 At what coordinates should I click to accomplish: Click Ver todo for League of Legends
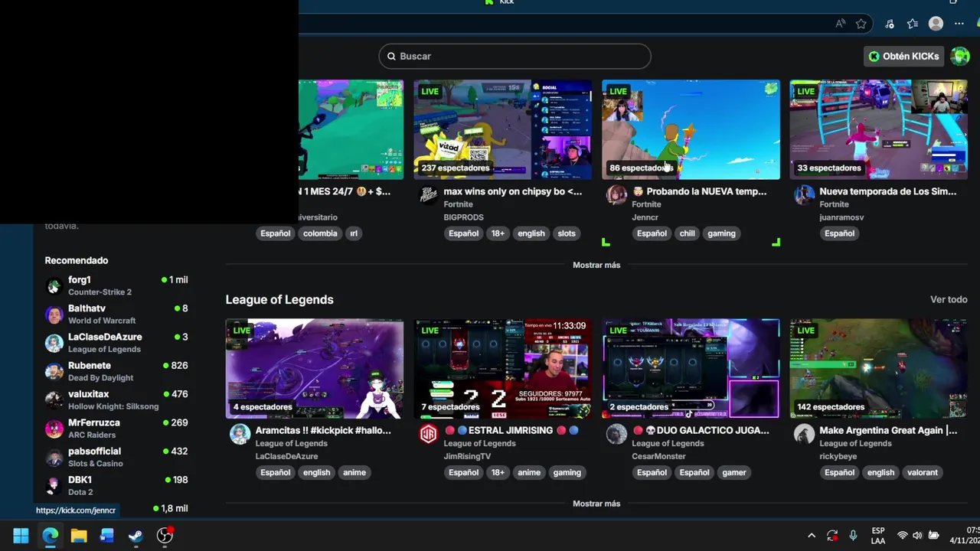(x=949, y=299)
